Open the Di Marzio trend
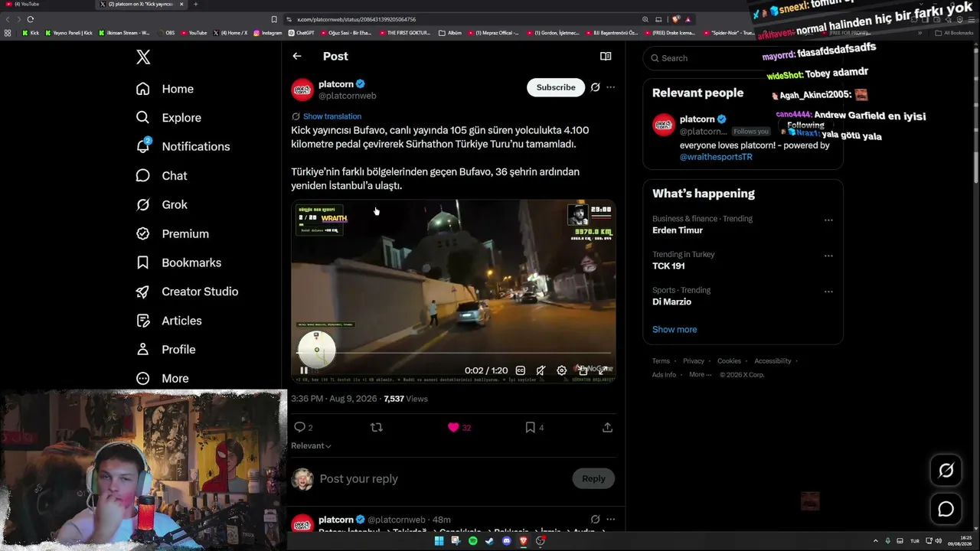980x551 pixels. [x=671, y=302]
